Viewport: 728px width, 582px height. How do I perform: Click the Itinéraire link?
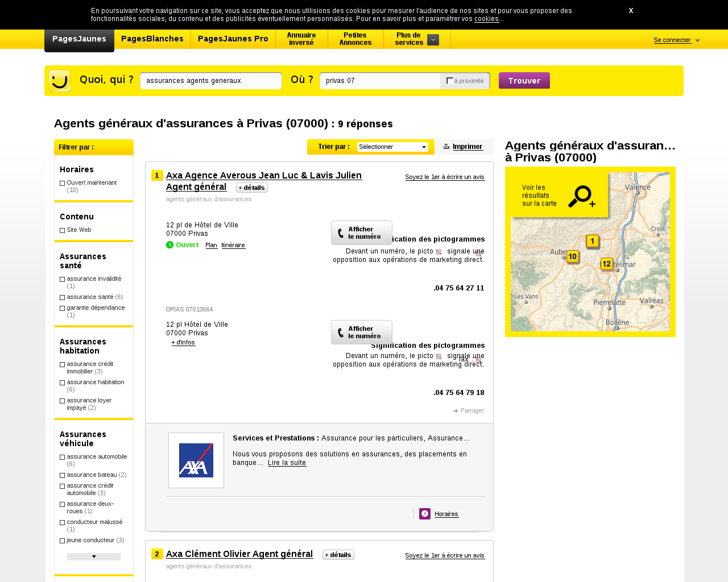(x=233, y=246)
